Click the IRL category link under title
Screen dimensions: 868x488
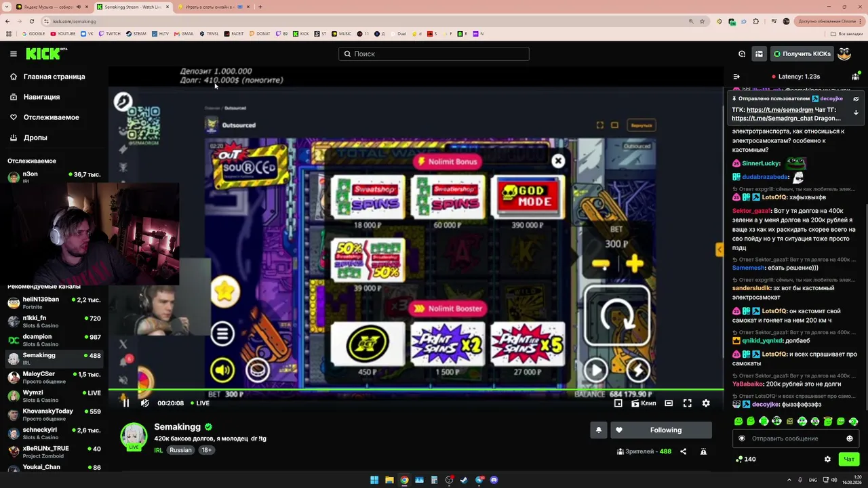(158, 450)
